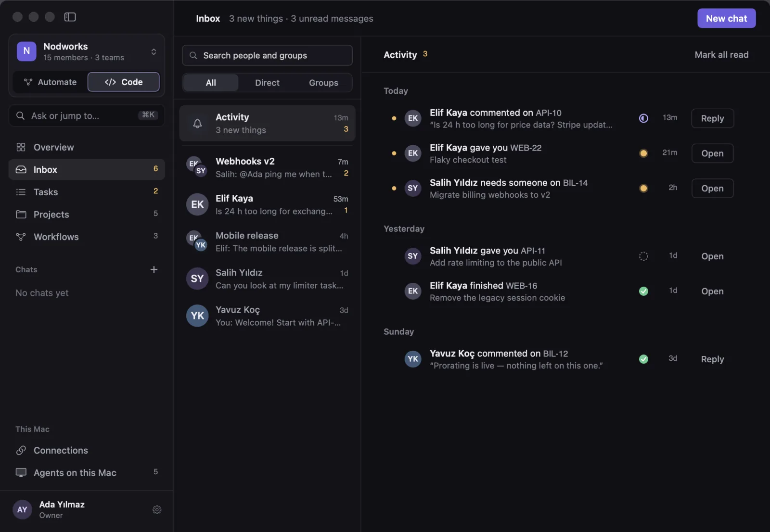Open the Webhooks v2 group conversation

click(267, 167)
